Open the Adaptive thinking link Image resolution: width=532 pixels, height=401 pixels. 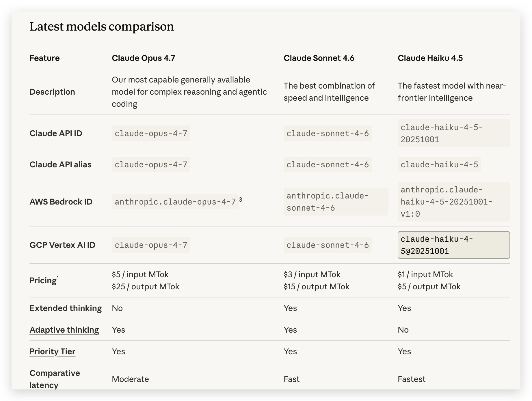64,330
